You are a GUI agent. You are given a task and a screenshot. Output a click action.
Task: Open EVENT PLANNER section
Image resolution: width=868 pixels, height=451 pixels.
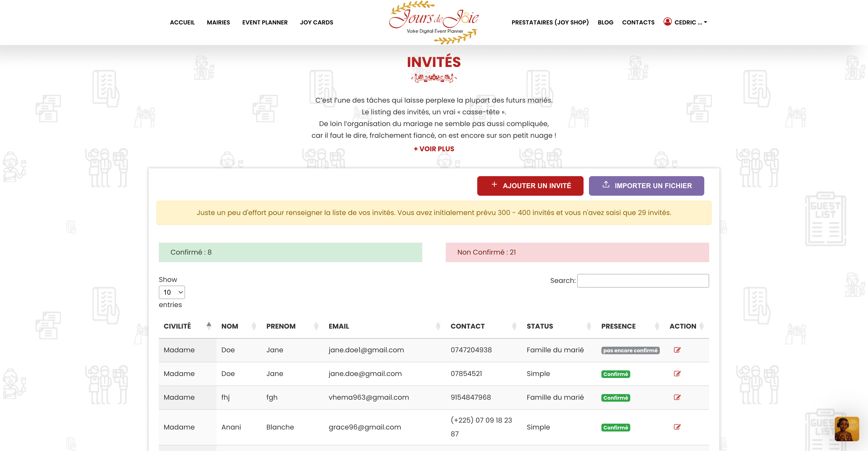[265, 22]
